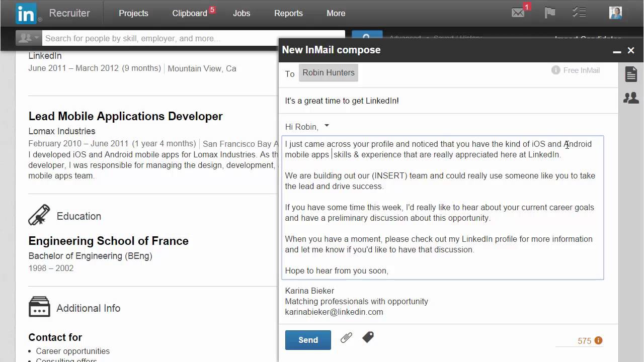Open the Clipboard menu
Viewport: 644px width, 362px height.
(x=190, y=13)
